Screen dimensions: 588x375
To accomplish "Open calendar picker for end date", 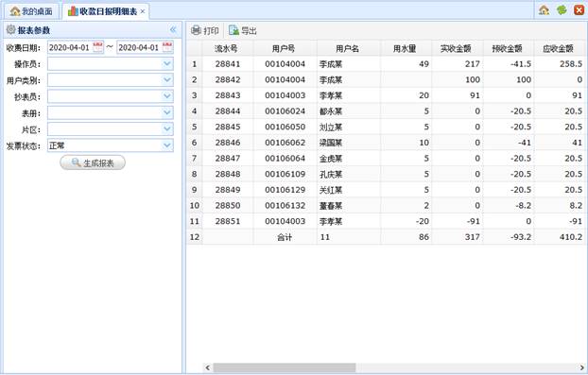I will pyautogui.click(x=167, y=47).
